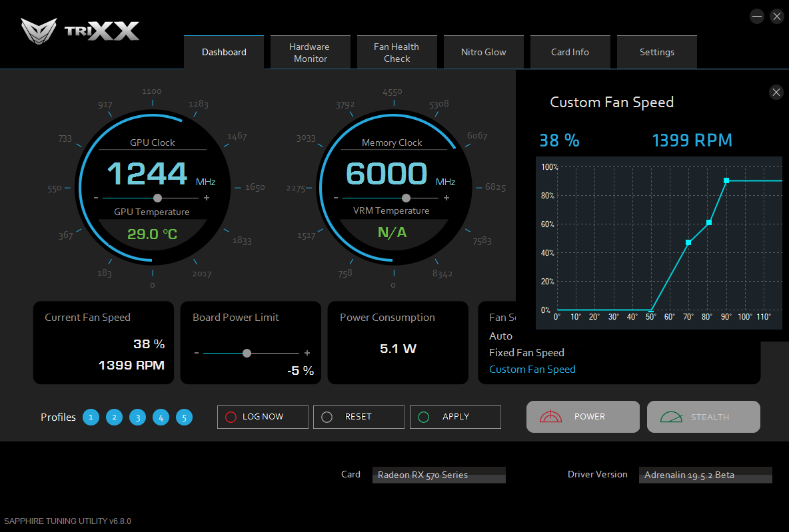Image resolution: width=789 pixels, height=532 pixels.
Task: Select the fan curve point at 80°
Action: pos(709,222)
